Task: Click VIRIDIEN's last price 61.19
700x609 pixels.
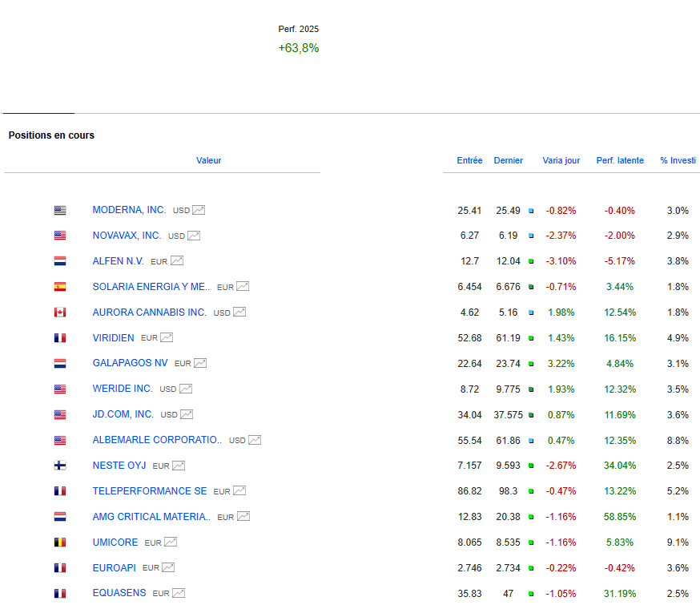Action: pos(508,338)
